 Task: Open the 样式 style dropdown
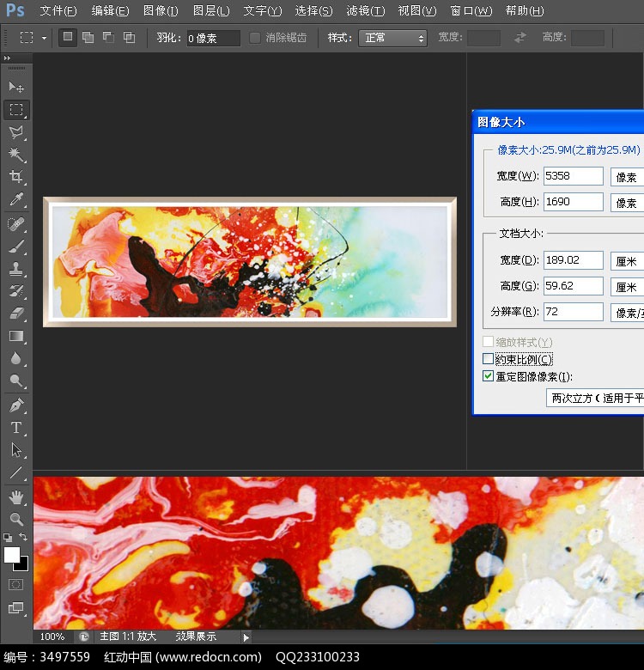pos(392,38)
